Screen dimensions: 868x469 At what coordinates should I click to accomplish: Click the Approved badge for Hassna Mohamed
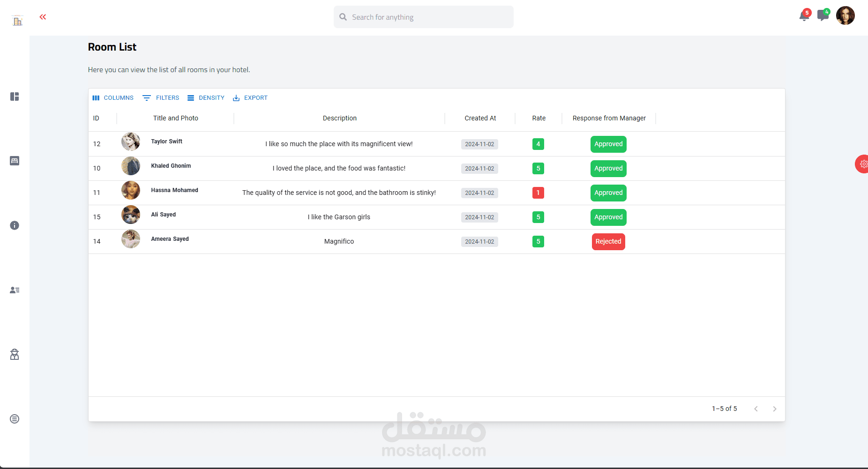tap(608, 193)
